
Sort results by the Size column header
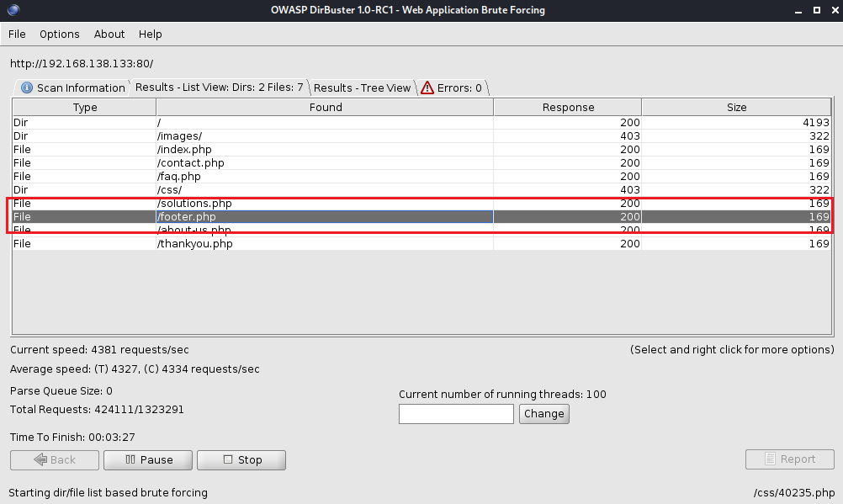736,108
